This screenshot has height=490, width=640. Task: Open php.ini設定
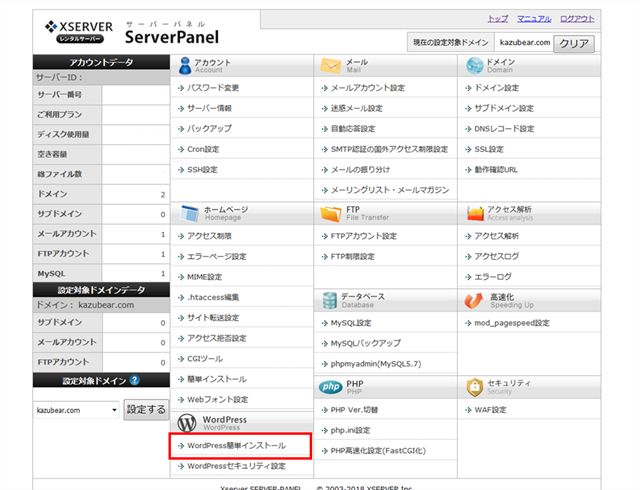coord(351,430)
